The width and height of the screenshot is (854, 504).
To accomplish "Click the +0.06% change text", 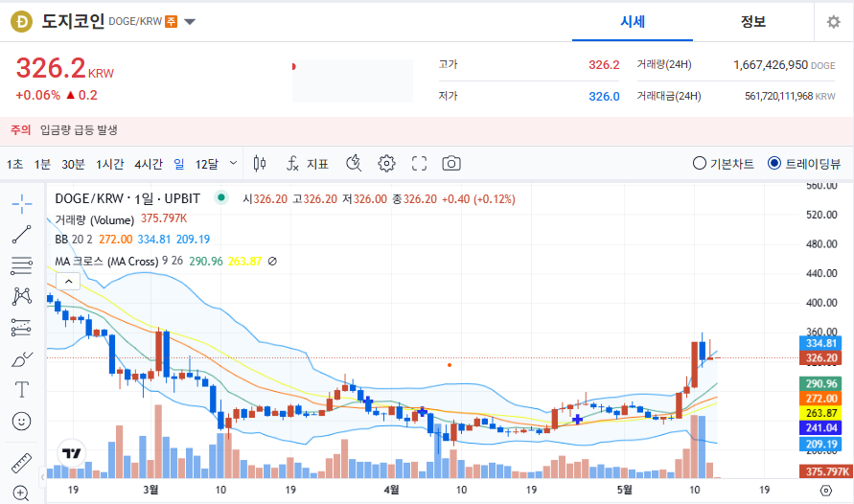I will pyautogui.click(x=37, y=95).
